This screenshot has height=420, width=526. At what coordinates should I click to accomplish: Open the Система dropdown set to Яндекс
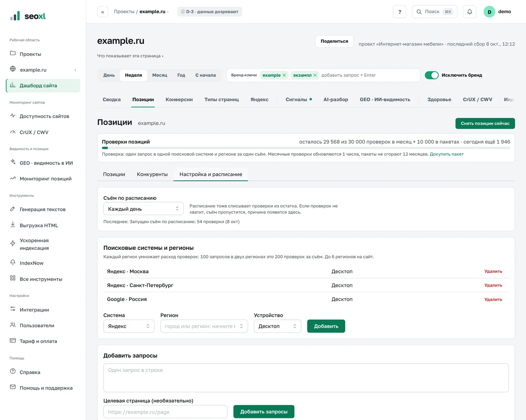click(129, 326)
